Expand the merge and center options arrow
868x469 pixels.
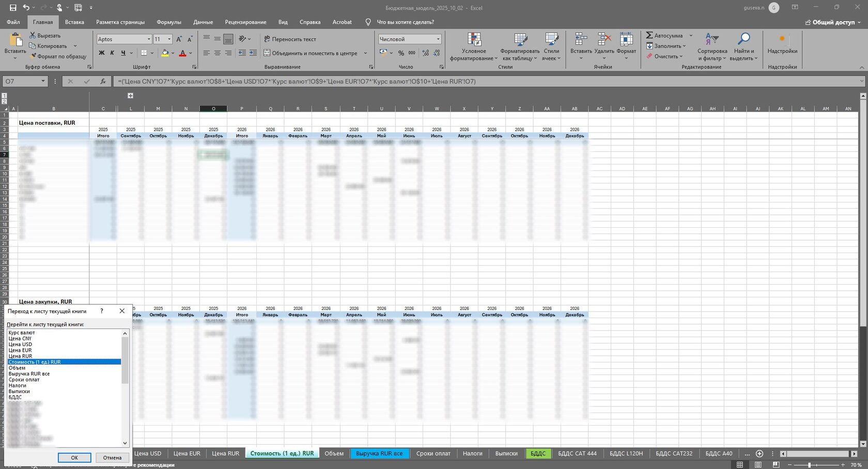coord(365,53)
